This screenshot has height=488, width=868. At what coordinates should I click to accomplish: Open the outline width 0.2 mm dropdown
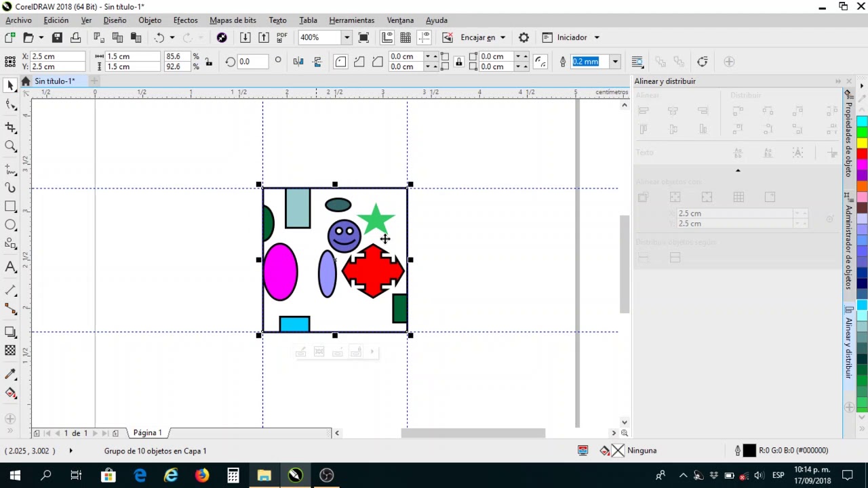[615, 62]
